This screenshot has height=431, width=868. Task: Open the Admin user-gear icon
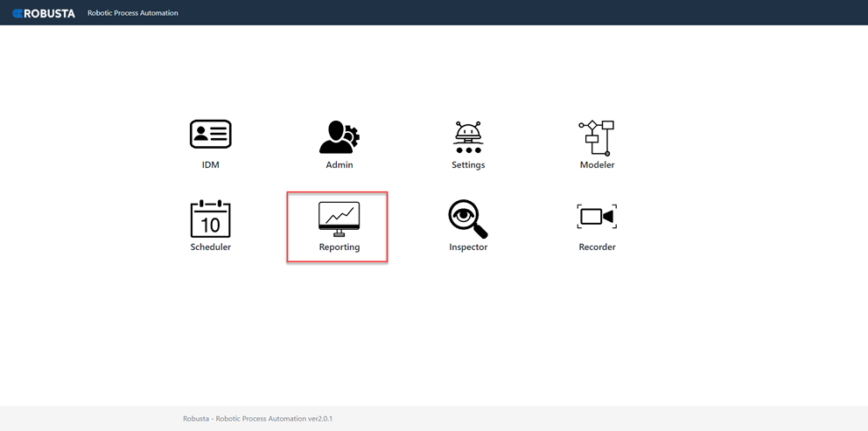click(x=339, y=136)
